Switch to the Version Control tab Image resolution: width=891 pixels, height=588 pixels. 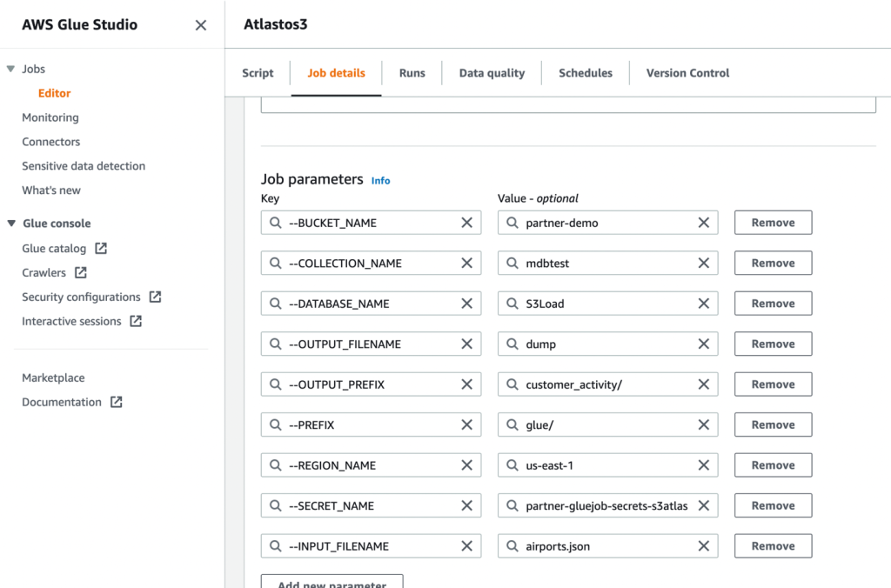pos(687,73)
